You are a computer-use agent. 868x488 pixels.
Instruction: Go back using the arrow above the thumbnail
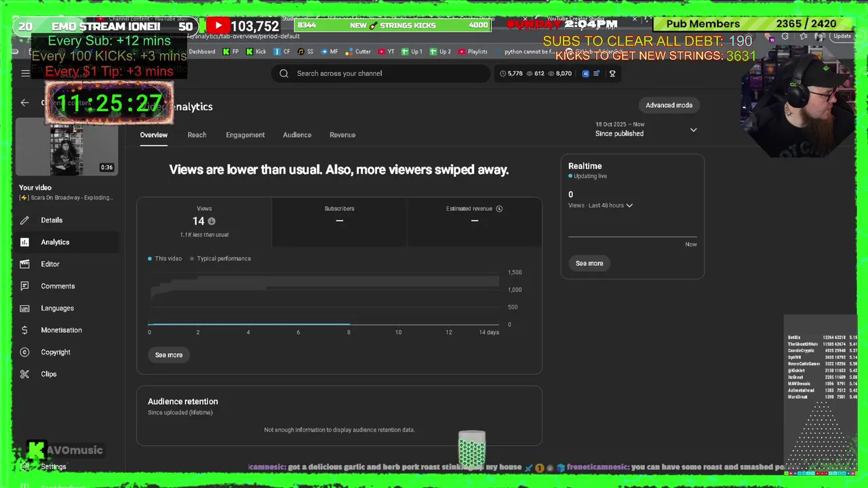[24, 103]
